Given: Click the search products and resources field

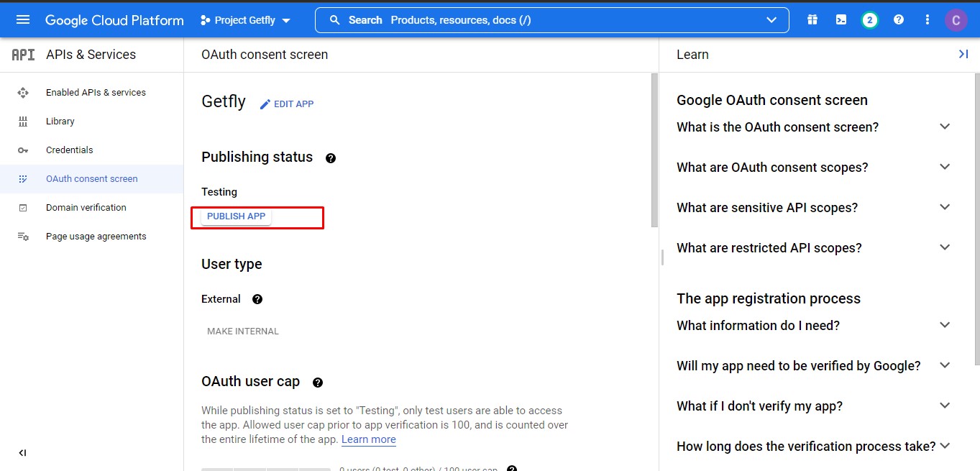Looking at the screenshot, I should pyautogui.click(x=546, y=20).
